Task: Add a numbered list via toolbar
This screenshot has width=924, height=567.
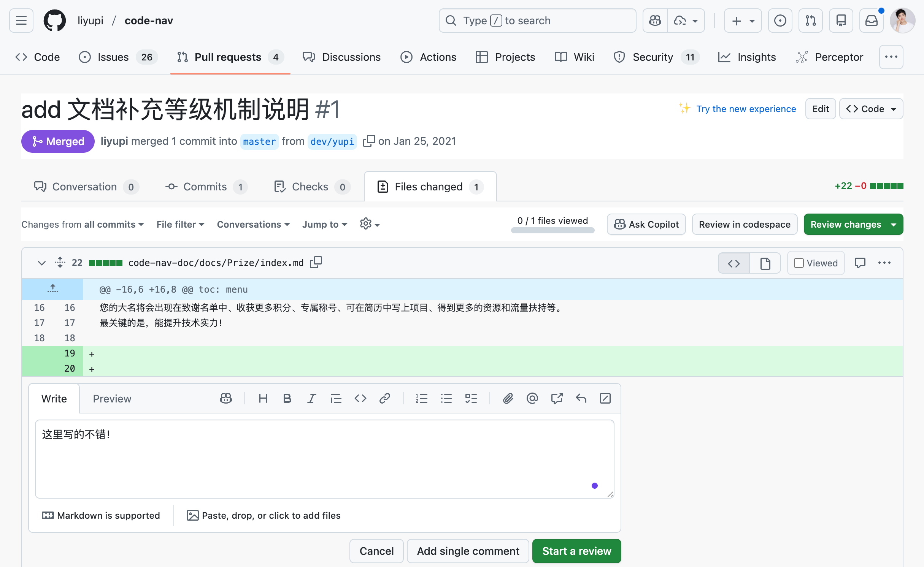Action: point(421,398)
